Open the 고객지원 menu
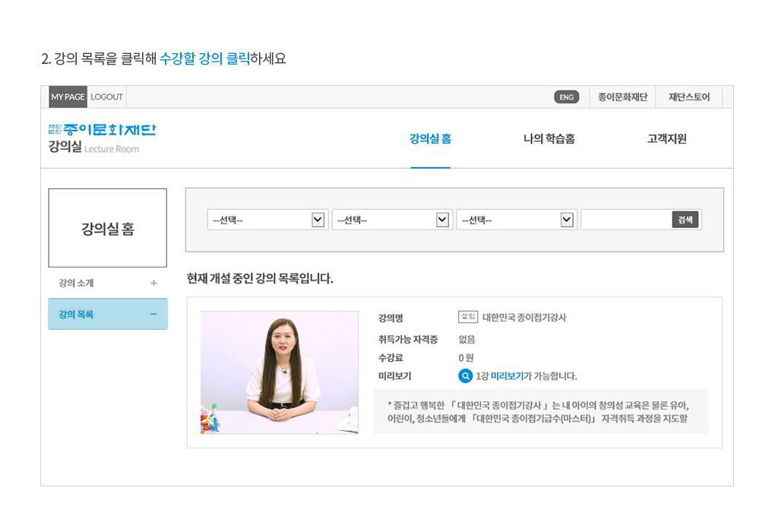 [x=666, y=139]
